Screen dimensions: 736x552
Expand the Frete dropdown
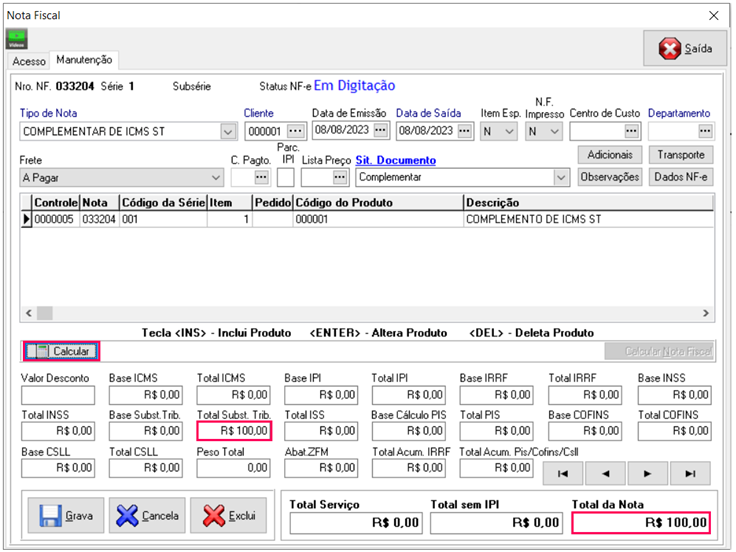(215, 177)
